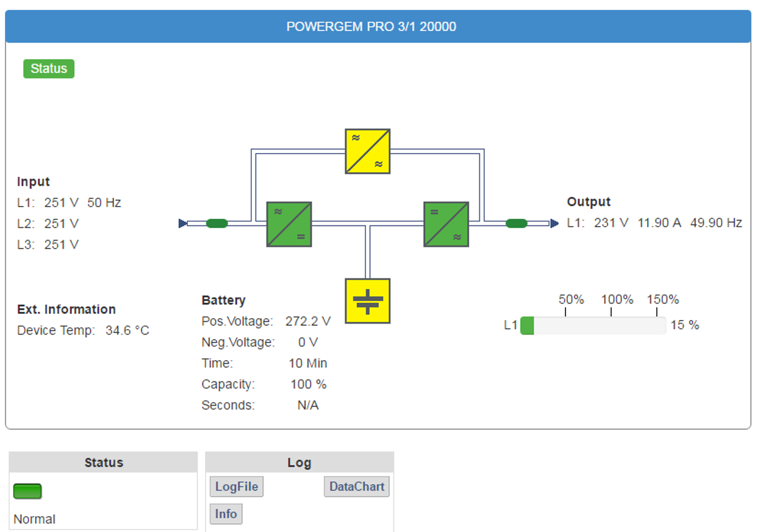
Task: Click the 50% load scale label
Action: 572,300
